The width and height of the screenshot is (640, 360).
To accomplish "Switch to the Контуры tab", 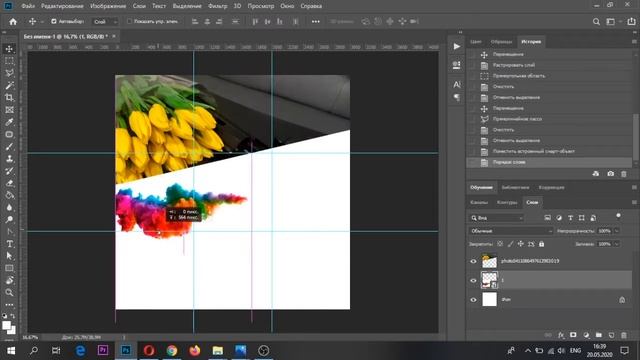I will [507, 202].
